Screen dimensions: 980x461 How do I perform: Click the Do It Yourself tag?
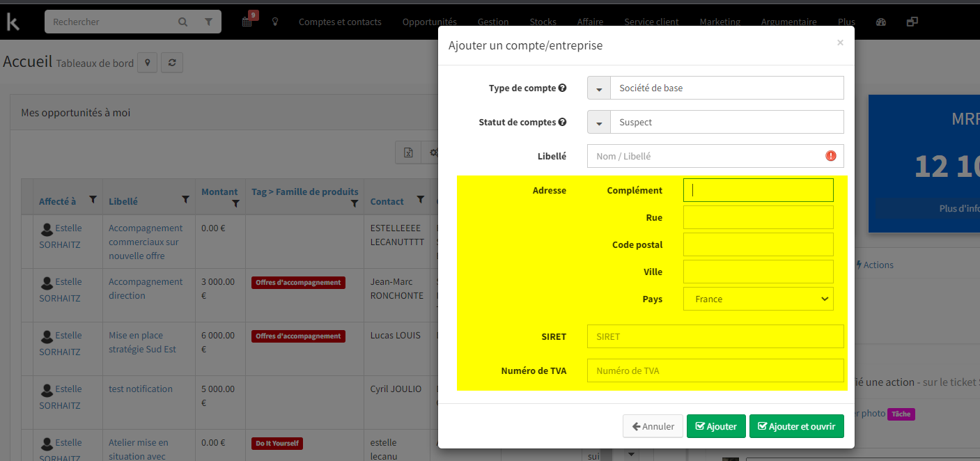point(277,444)
